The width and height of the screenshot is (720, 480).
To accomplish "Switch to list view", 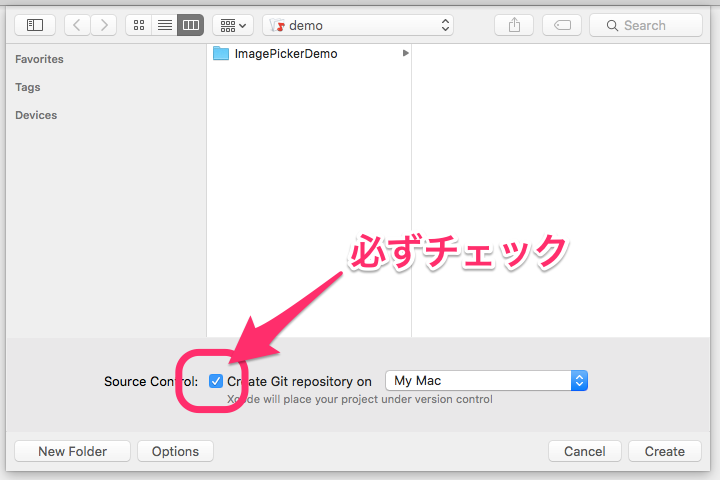I will click(x=164, y=25).
